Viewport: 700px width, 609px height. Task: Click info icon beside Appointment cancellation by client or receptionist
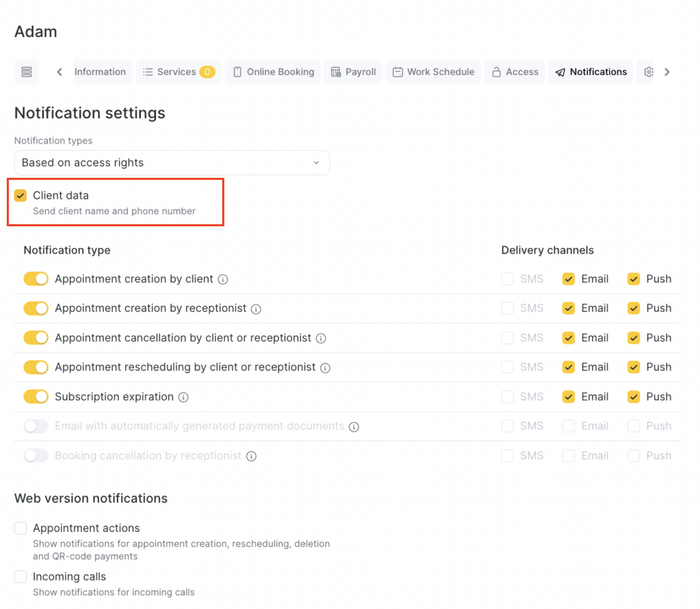pyautogui.click(x=321, y=338)
